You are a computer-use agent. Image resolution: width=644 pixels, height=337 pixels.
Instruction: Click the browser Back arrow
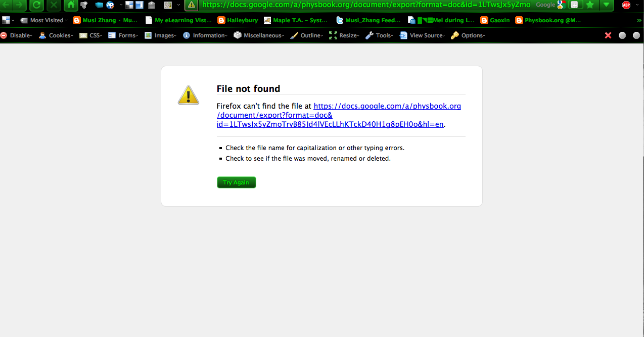point(6,5)
